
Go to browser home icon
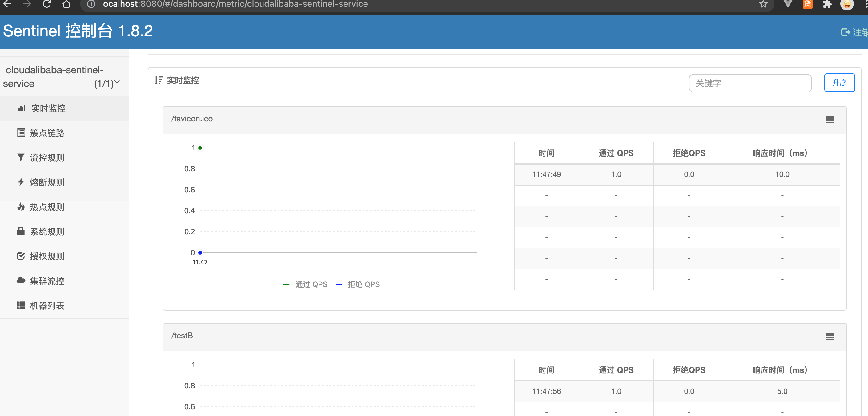click(67, 4)
